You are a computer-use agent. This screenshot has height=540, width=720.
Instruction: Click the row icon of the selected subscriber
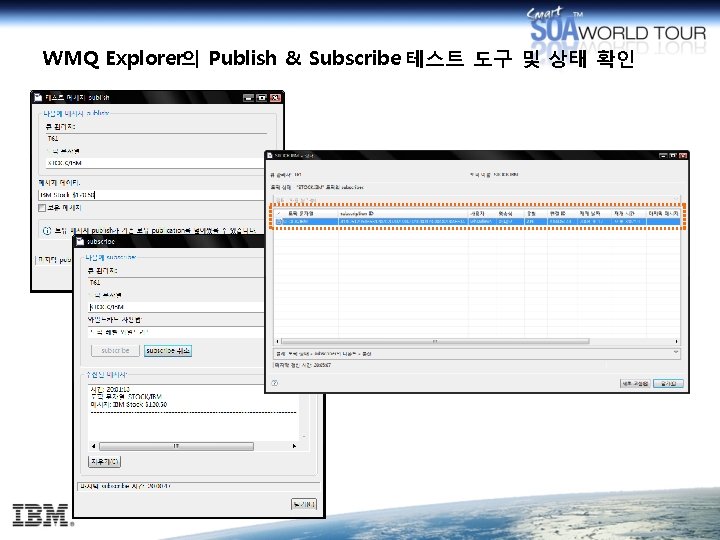tap(279, 221)
